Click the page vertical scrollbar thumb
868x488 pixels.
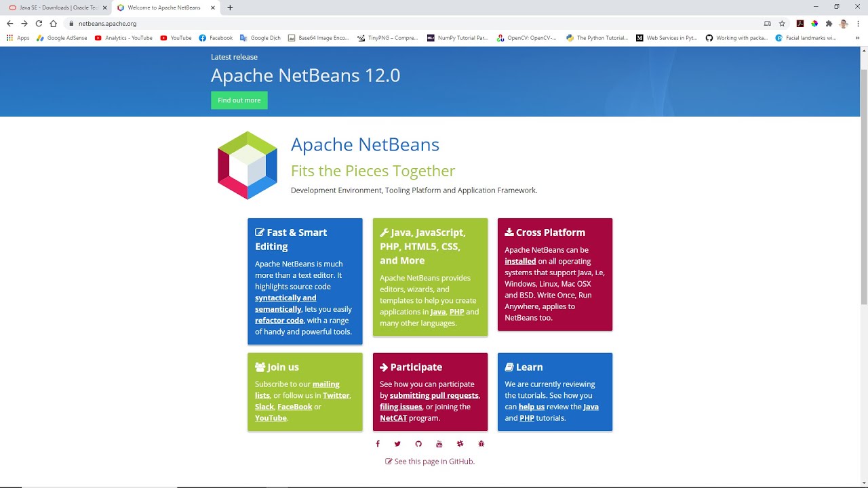click(x=864, y=187)
